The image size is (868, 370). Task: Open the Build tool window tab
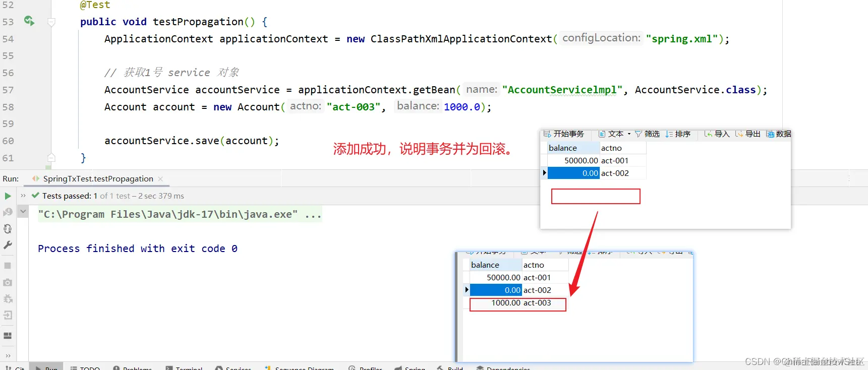click(450, 367)
